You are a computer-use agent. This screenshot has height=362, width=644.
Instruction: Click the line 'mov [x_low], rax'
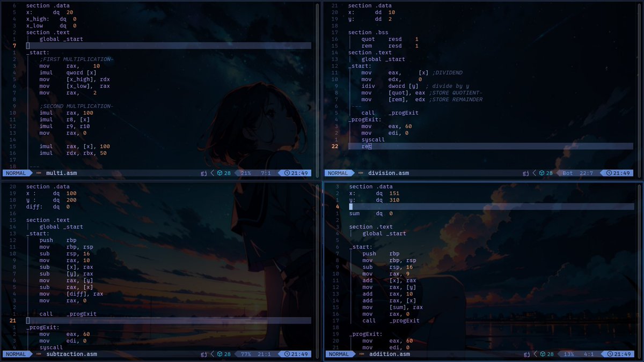tap(75, 86)
